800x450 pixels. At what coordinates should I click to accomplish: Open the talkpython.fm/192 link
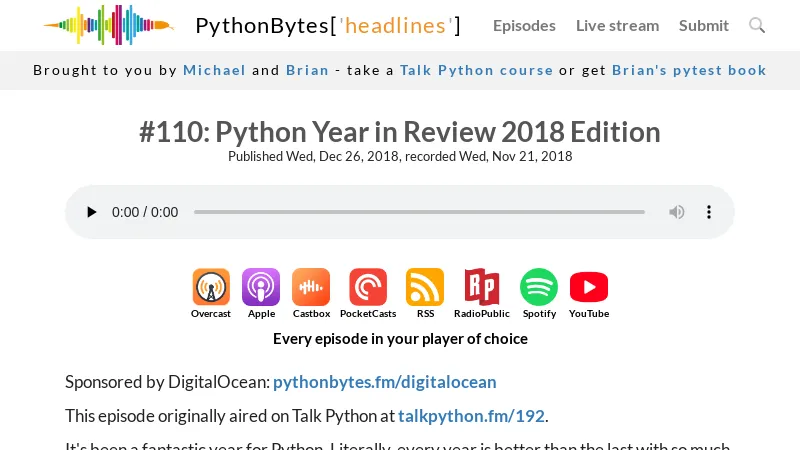pyautogui.click(x=472, y=416)
